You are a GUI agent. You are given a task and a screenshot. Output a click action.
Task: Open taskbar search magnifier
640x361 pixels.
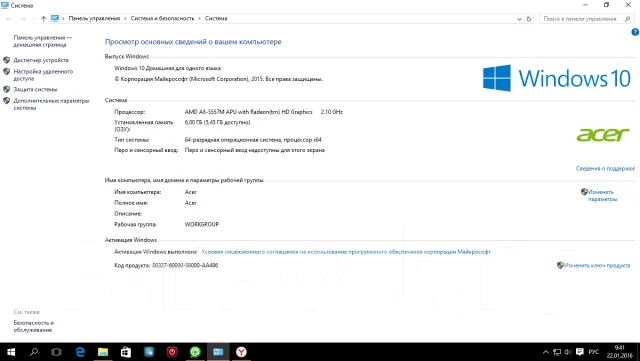pyautogui.click(x=34, y=352)
